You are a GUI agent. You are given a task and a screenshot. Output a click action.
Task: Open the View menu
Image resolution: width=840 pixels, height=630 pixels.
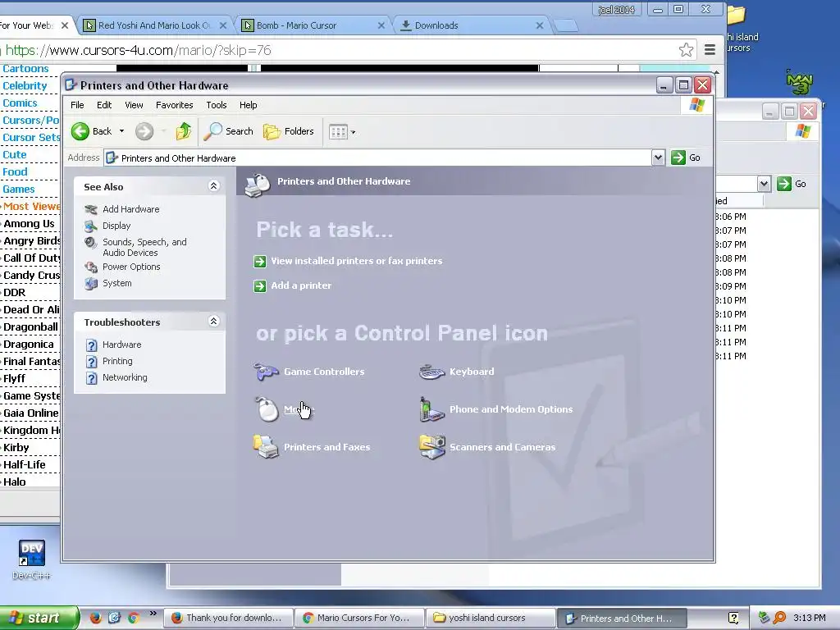click(134, 105)
